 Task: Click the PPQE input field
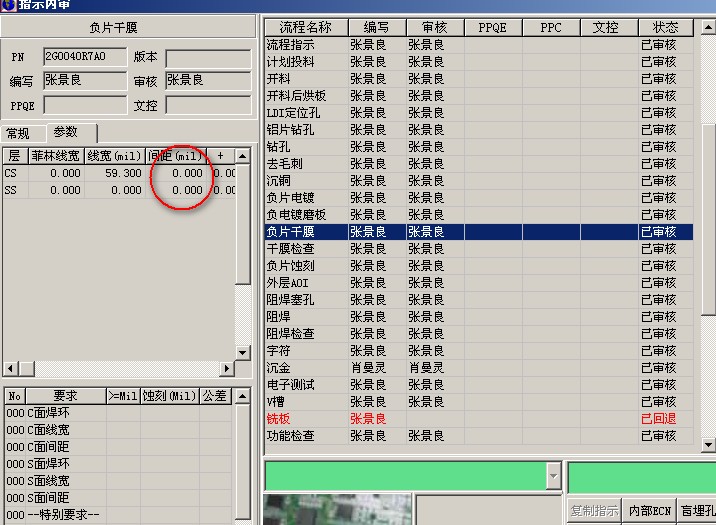(85, 105)
